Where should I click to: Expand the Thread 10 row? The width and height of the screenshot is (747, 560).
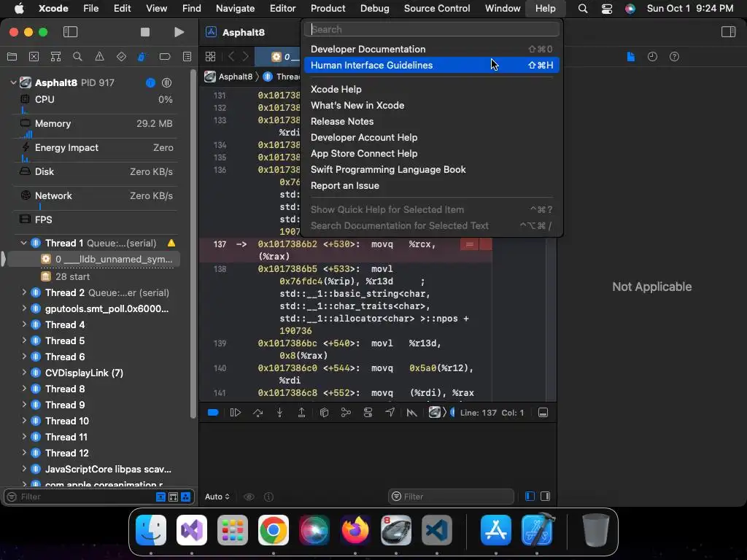click(x=24, y=421)
